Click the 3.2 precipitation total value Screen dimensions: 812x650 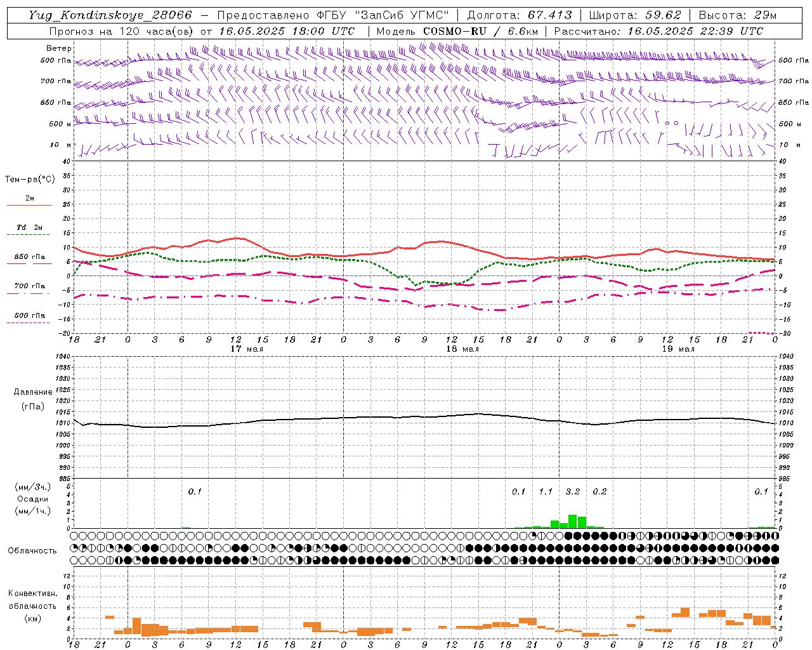point(573,491)
